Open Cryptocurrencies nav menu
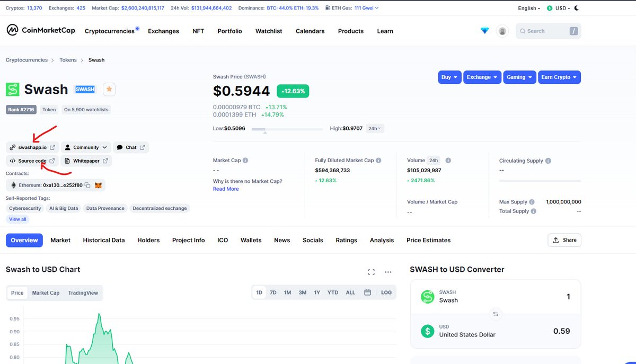Image resolution: width=636 pixels, height=364 pixels. pyautogui.click(x=110, y=31)
